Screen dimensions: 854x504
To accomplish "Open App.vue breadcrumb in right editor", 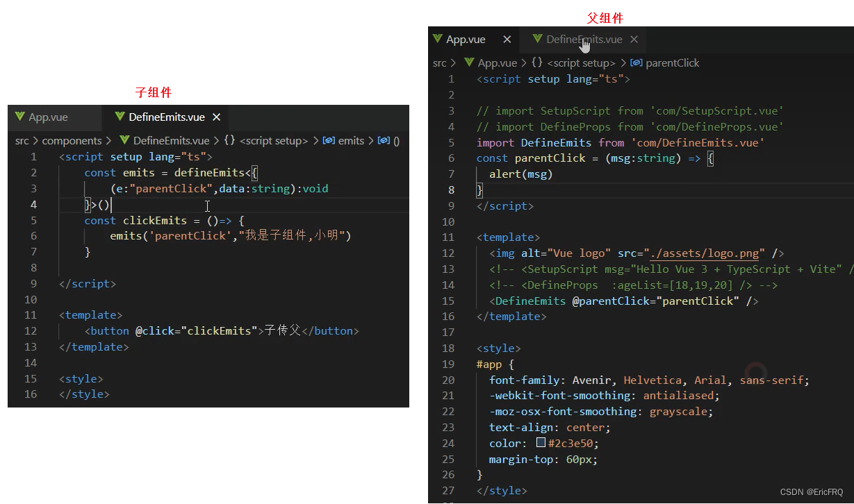I will [498, 62].
